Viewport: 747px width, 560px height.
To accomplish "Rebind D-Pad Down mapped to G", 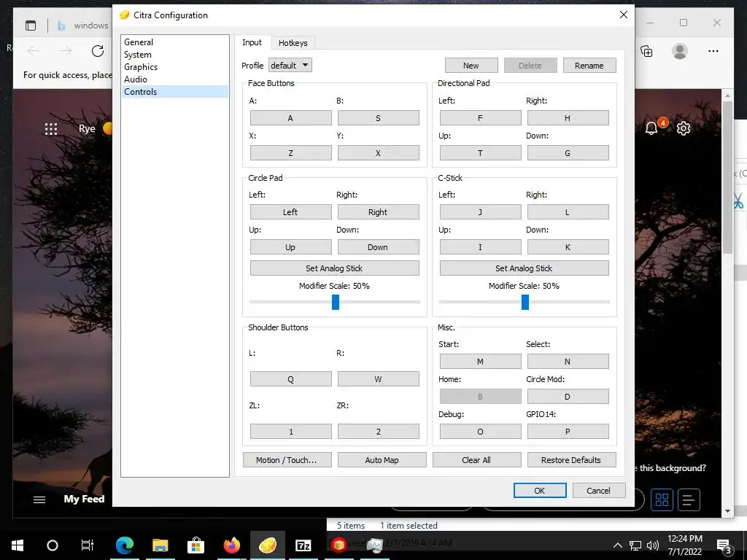I will tap(568, 153).
